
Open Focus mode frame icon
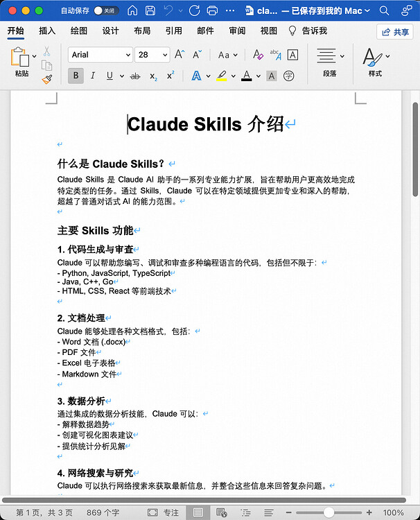click(152, 512)
